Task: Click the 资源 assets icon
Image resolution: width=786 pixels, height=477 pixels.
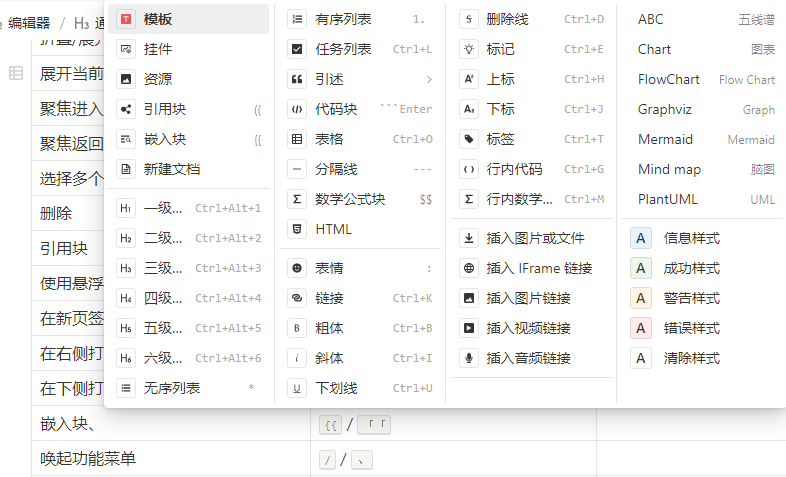Action: 126,79
